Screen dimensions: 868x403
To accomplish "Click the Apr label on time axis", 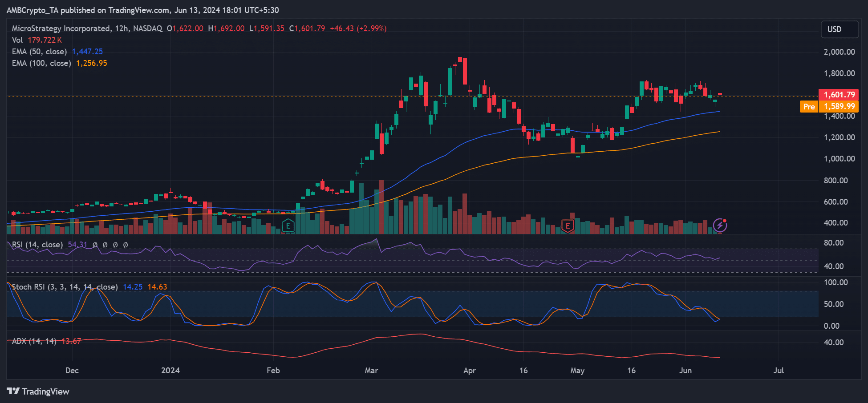I will pos(470,371).
